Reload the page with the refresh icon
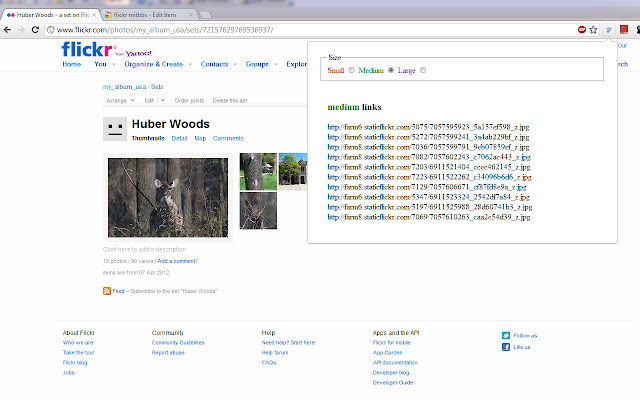640x400 pixels. point(35,30)
